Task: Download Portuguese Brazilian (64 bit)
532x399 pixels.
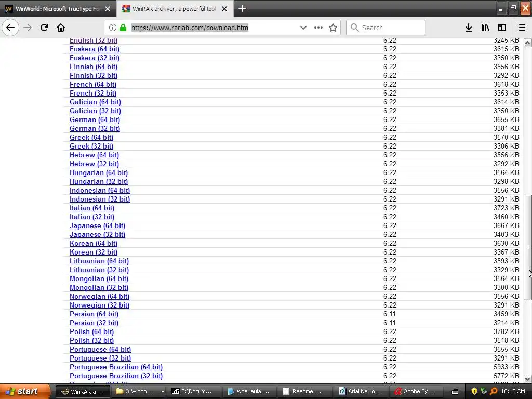Action: point(116,366)
